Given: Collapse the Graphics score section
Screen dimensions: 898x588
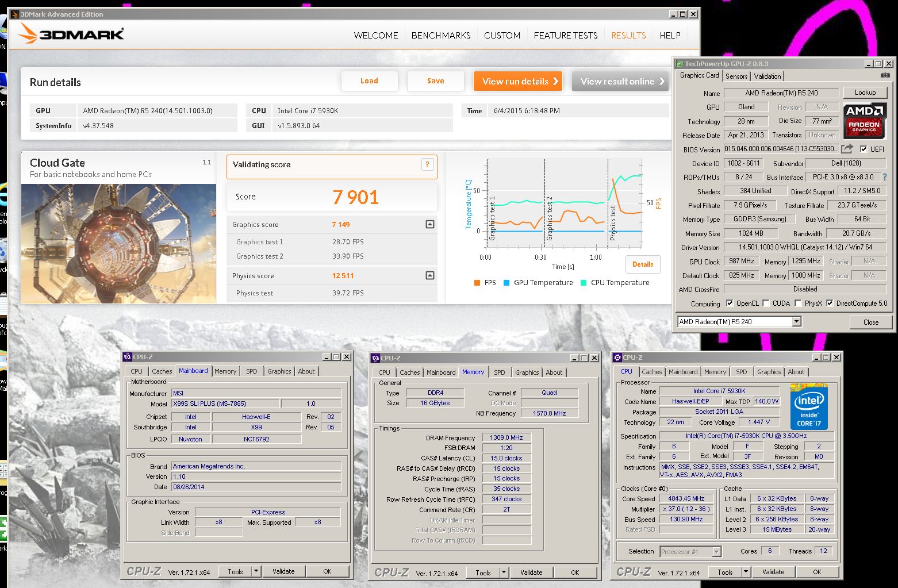Looking at the screenshot, I should [429, 225].
